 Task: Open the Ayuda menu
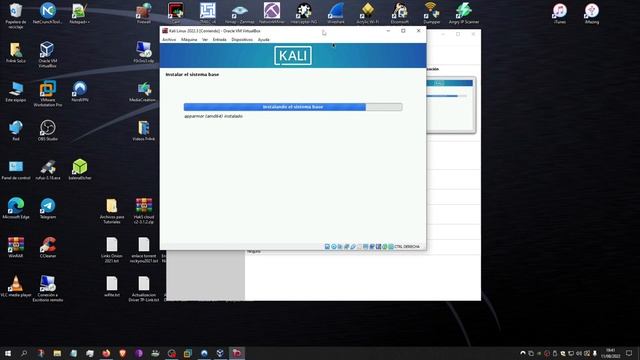(264, 40)
